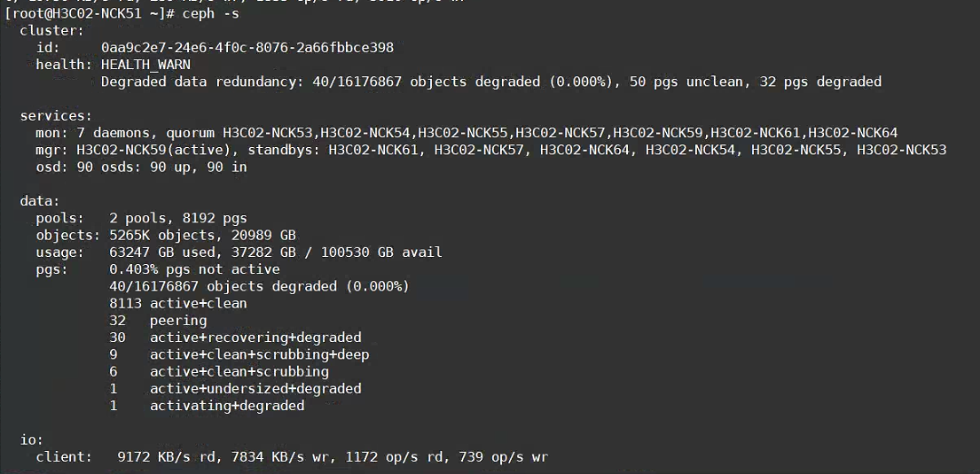Click the "8113 active+clean" line
This screenshot has width=980, height=474.
point(178,303)
